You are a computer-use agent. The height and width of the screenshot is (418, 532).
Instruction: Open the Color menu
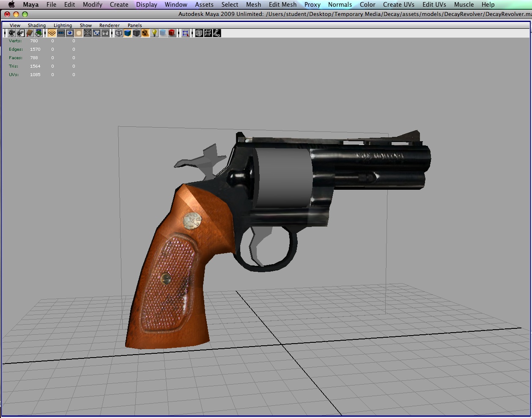click(367, 5)
